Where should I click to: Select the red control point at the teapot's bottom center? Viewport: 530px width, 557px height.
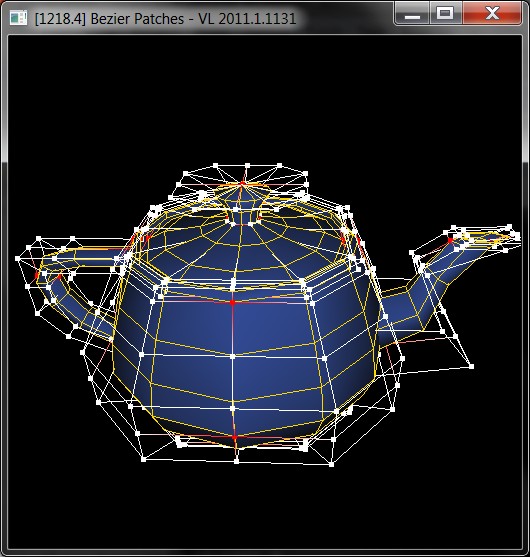(234, 437)
